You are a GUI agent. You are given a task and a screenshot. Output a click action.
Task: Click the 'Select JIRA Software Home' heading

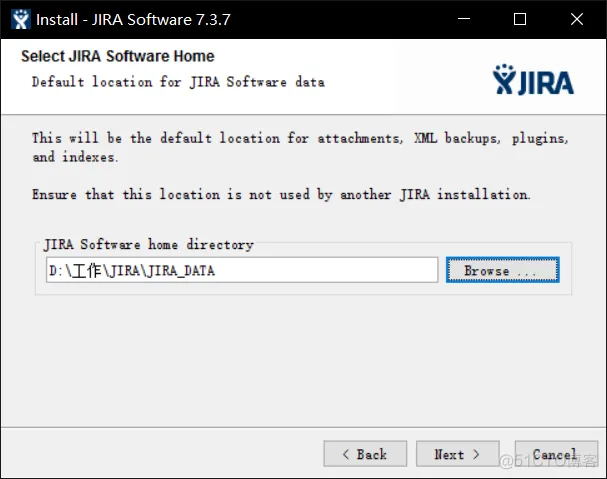tap(118, 56)
